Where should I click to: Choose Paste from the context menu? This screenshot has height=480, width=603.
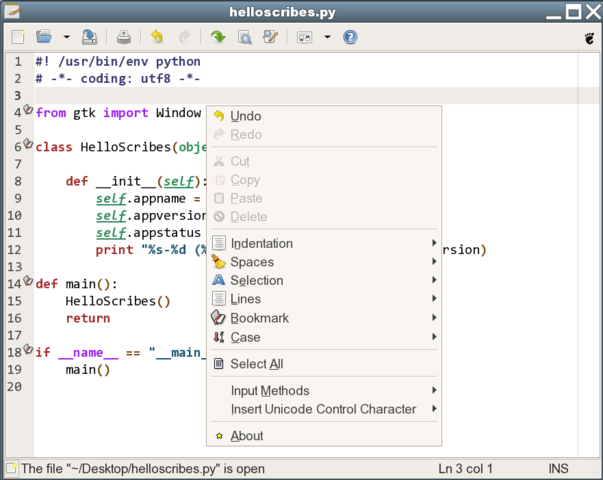(324, 198)
